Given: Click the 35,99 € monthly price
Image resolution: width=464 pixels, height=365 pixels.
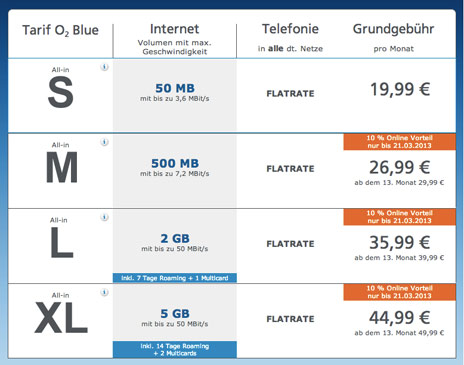Looking at the screenshot, I should click(399, 242).
